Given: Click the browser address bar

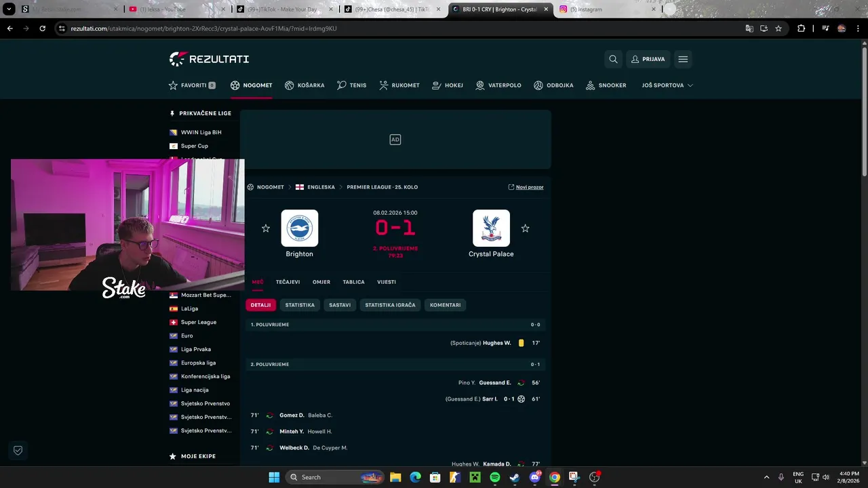Looking at the screenshot, I should click(x=400, y=28).
